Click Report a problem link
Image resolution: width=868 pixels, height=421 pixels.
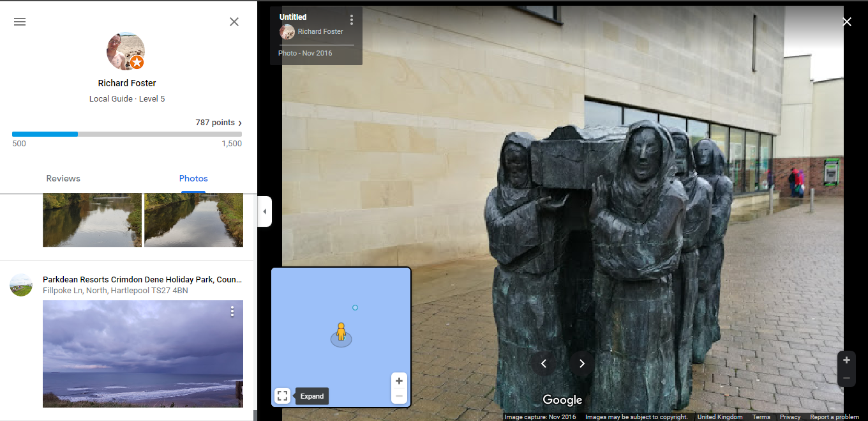(835, 417)
